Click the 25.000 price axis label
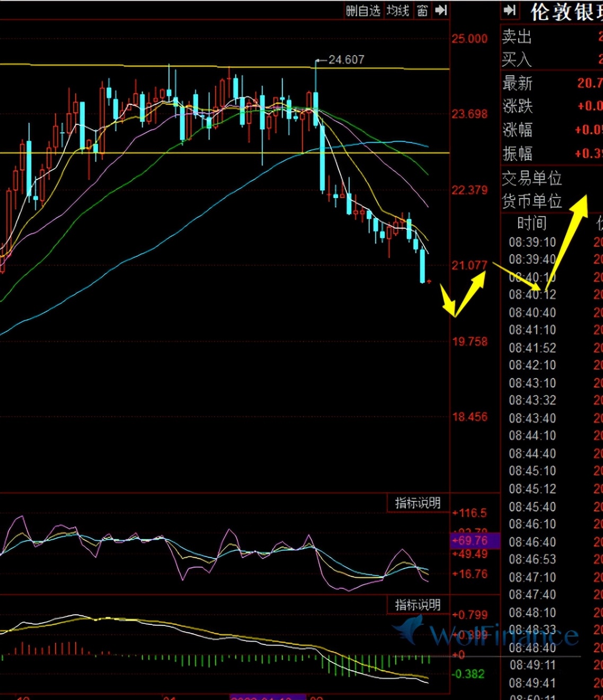 [469, 39]
